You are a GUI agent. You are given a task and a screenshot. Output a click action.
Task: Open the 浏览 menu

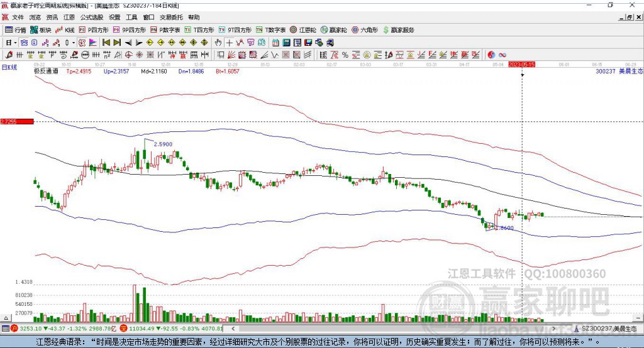click(35, 17)
